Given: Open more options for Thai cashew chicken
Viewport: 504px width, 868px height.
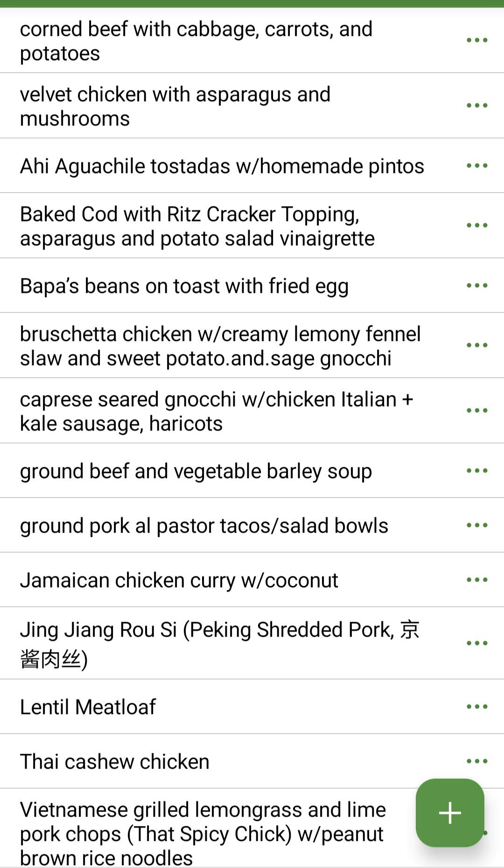Looking at the screenshot, I should point(477,761).
